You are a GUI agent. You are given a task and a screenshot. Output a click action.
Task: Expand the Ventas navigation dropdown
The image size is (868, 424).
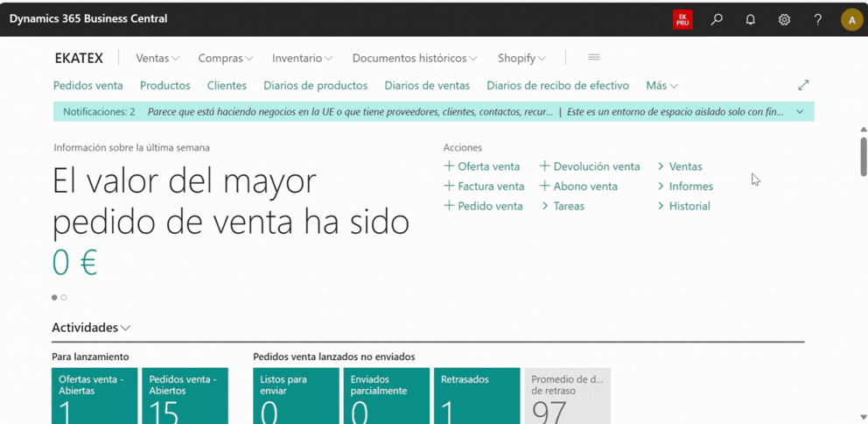[157, 59]
